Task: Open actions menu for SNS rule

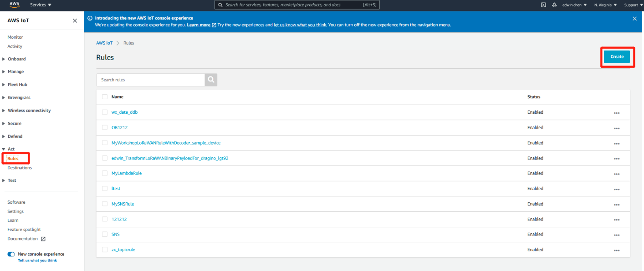Action: [617, 235]
